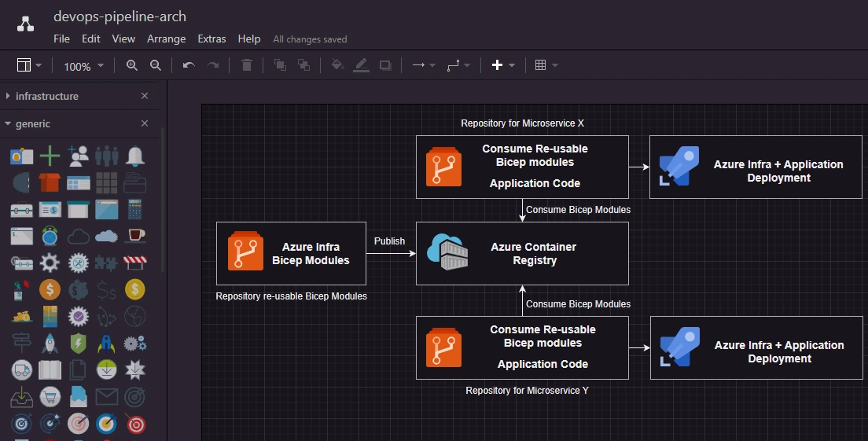Click the devops-pipeline-arch diagram title
868x441 pixels.
(x=120, y=17)
